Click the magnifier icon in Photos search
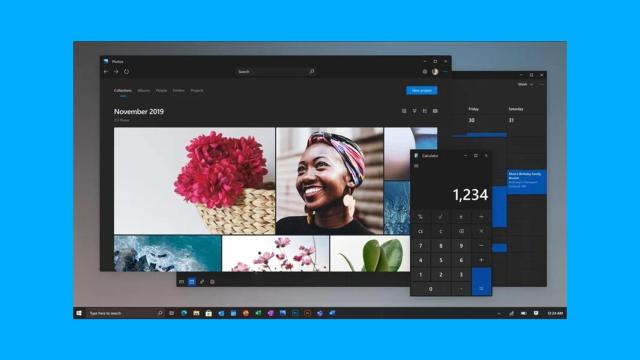Image resolution: width=640 pixels, height=360 pixels. tap(312, 71)
